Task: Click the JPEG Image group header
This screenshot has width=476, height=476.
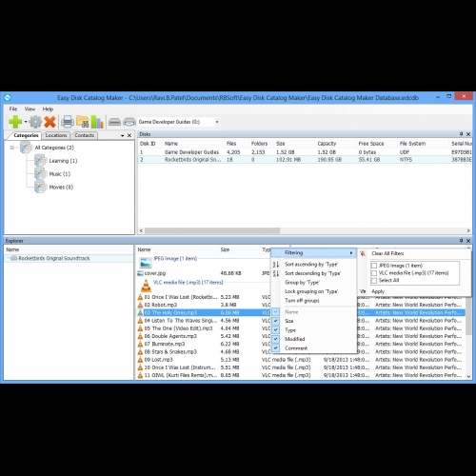Action: point(175,259)
